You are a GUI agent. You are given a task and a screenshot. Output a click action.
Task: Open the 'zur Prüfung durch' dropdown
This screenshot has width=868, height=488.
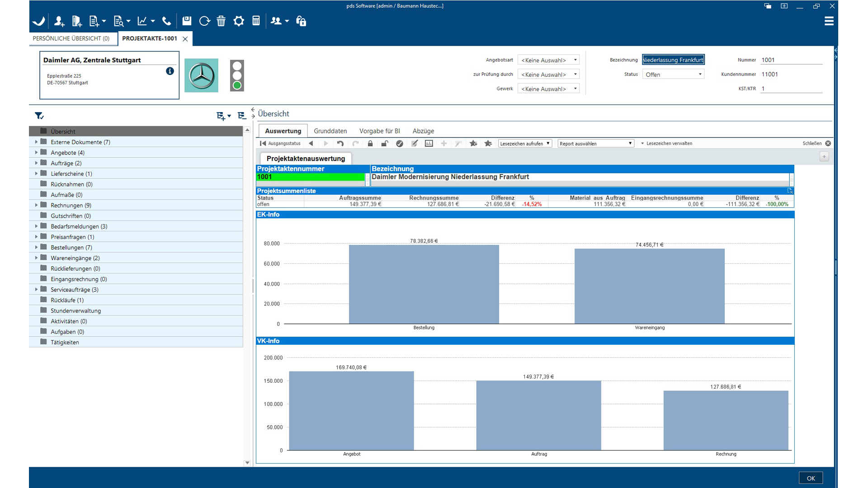click(x=548, y=75)
